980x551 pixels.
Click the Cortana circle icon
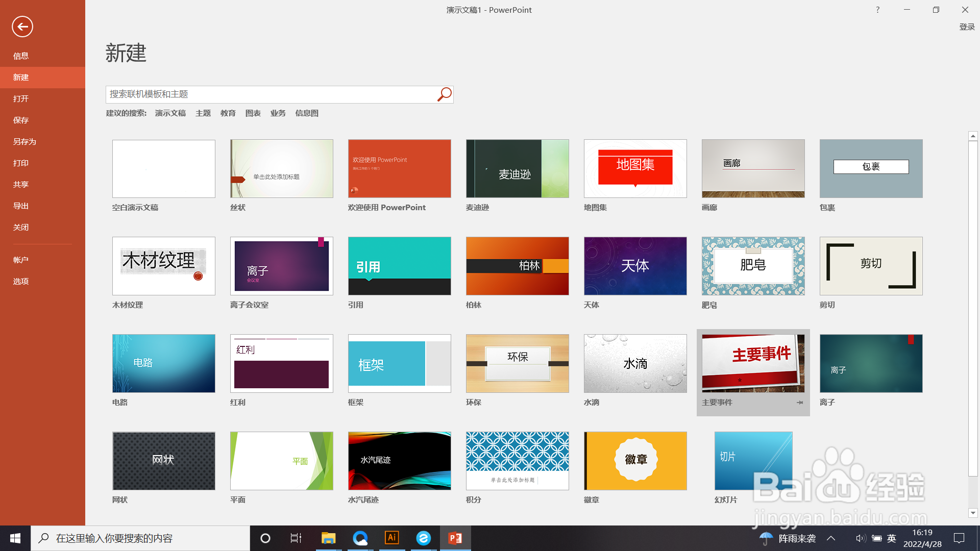click(265, 538)
